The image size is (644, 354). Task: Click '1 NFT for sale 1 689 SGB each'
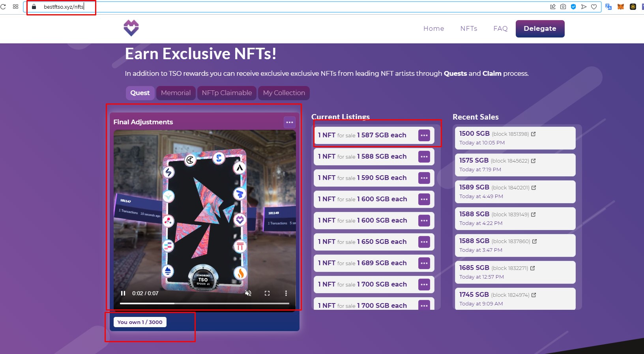coord(362,263)
